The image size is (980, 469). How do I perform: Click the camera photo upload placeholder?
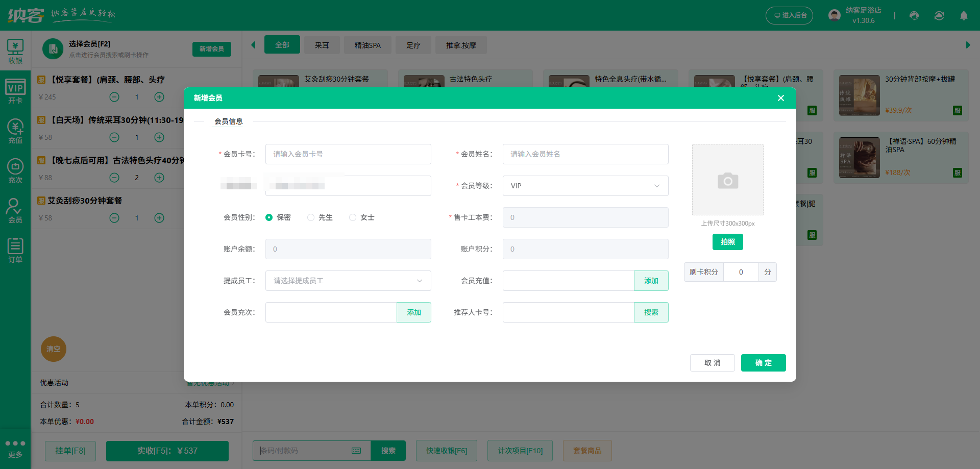[x=727, y=180]
